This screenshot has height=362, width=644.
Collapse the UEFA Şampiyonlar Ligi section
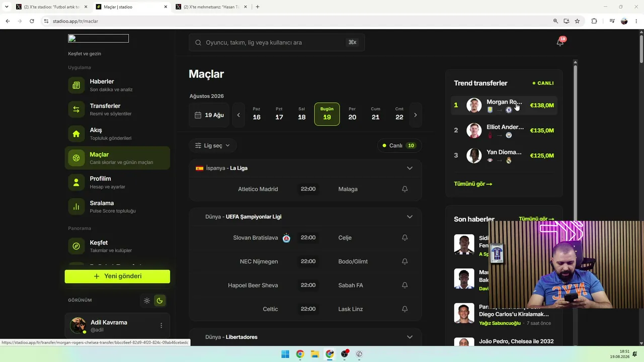tap(410, 217)
